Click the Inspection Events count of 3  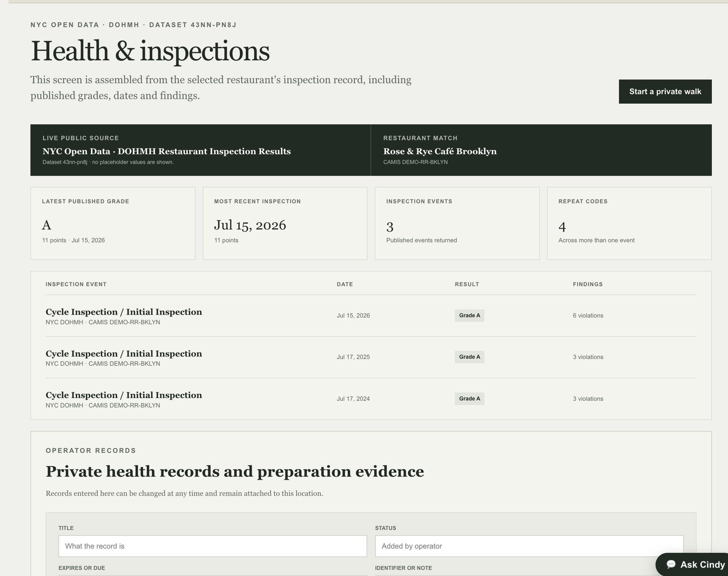[390, 226]
